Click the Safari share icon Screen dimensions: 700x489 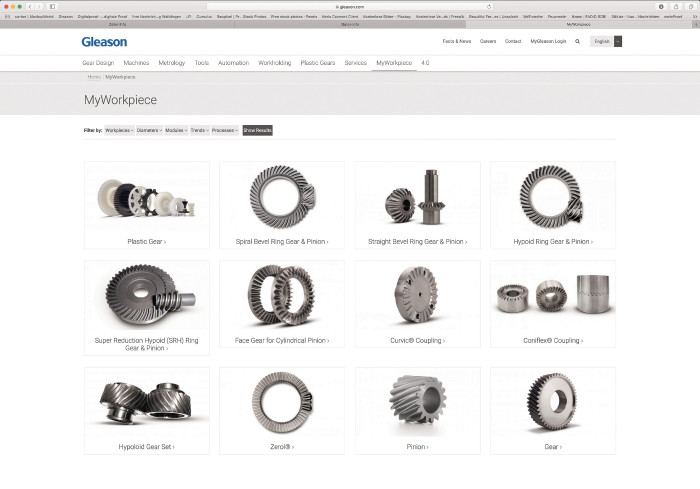[x=674, y=6]
